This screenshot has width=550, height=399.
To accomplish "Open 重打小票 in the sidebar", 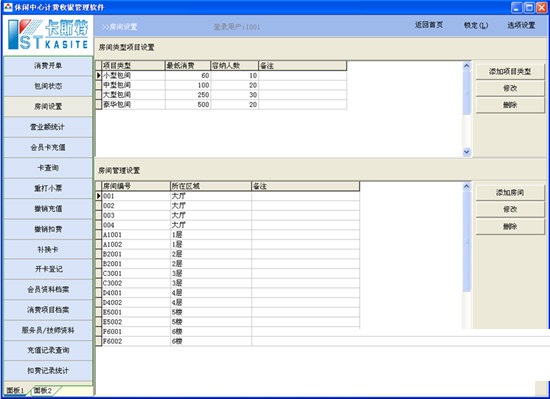I will (48, 188).
